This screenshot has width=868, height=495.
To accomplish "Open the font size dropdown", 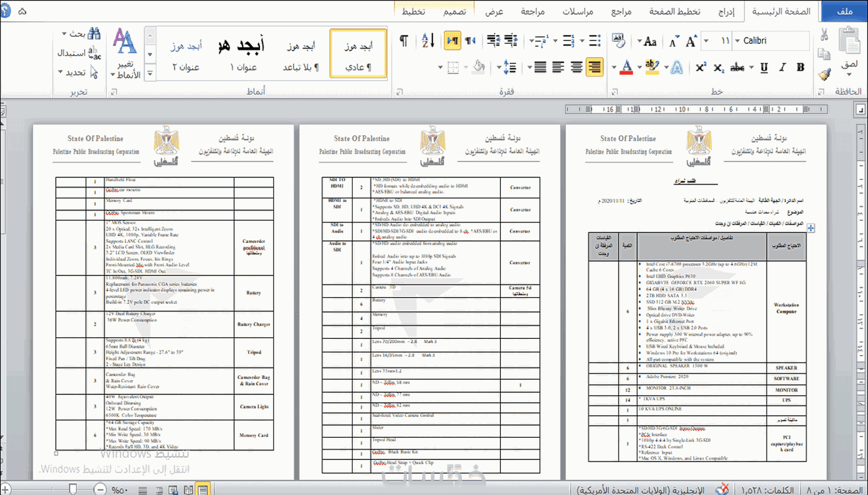I will 706,41.
